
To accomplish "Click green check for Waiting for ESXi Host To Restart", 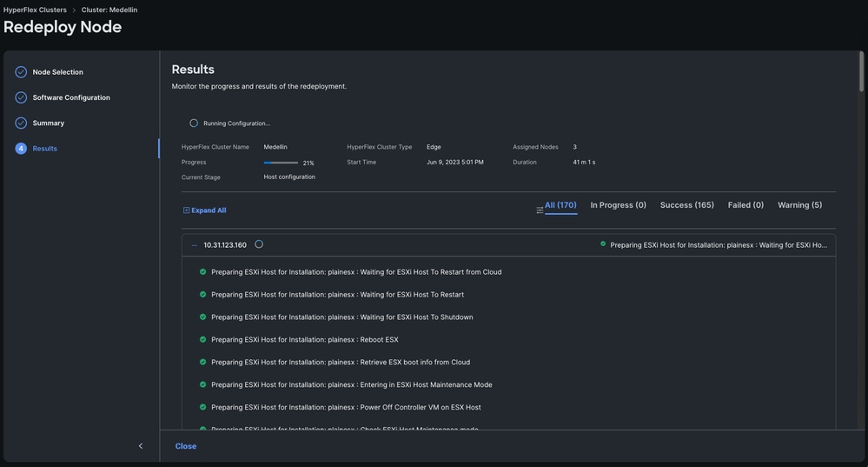I will coord(202,294).
